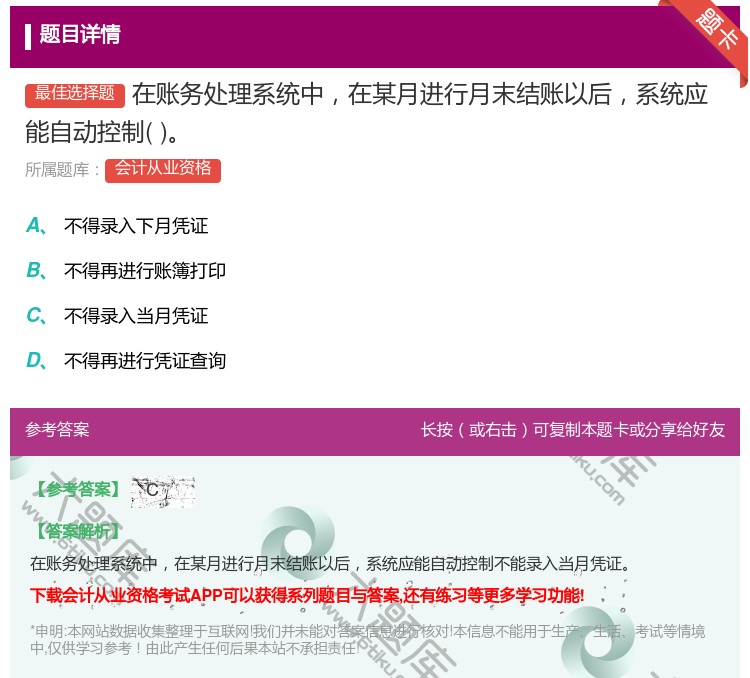The height and width of the screenshot is (678, 750).
Task: Select option A 不得录入下月凭证
Action: coord(117,226)
